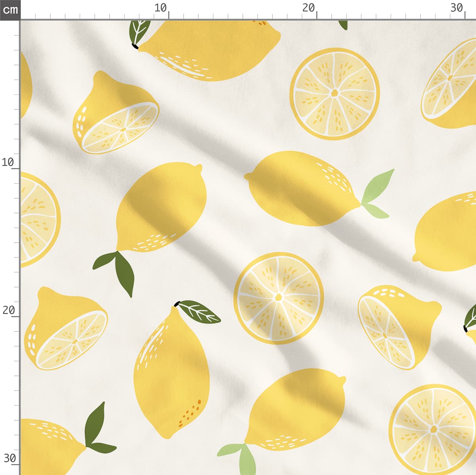Select the lemon slice in bottom-right corner
This screenshot has width=476, height=475.
coord(432,429)
